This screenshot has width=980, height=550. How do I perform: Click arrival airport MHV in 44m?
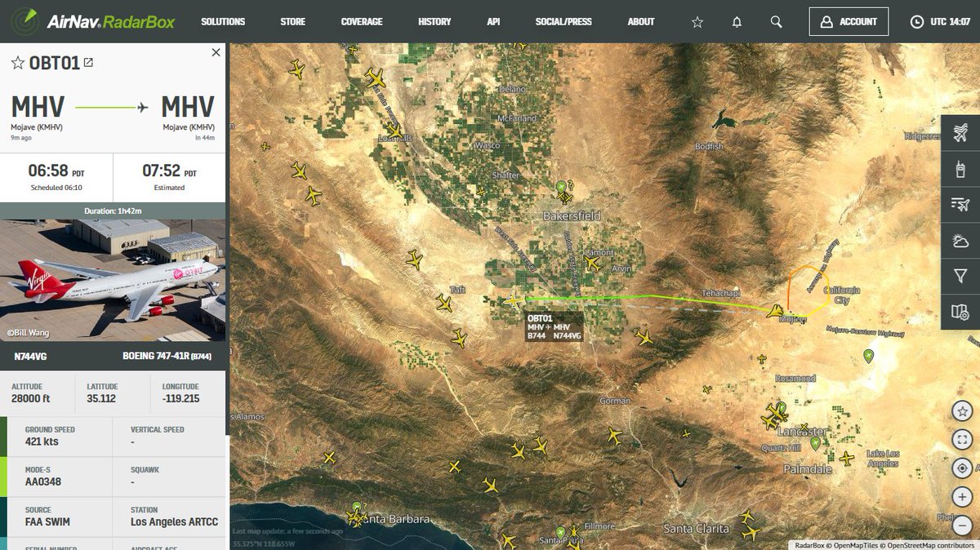point(188,117)
